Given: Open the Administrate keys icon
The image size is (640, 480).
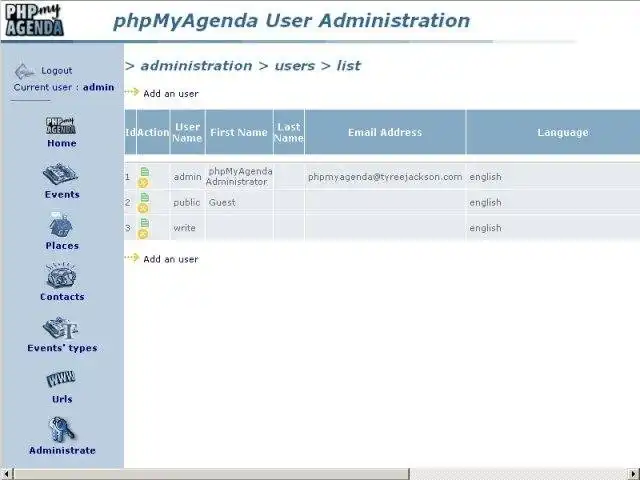Looking at the screenshot, I should [61, 429].
